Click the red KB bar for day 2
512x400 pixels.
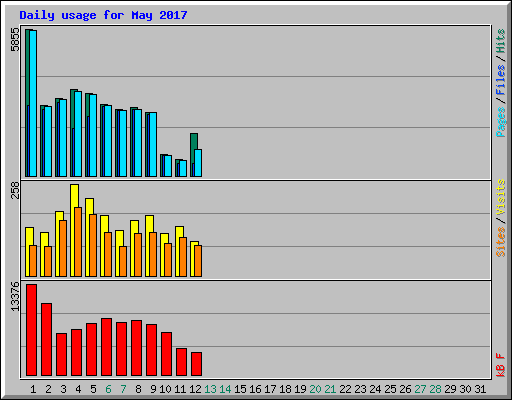46,340
